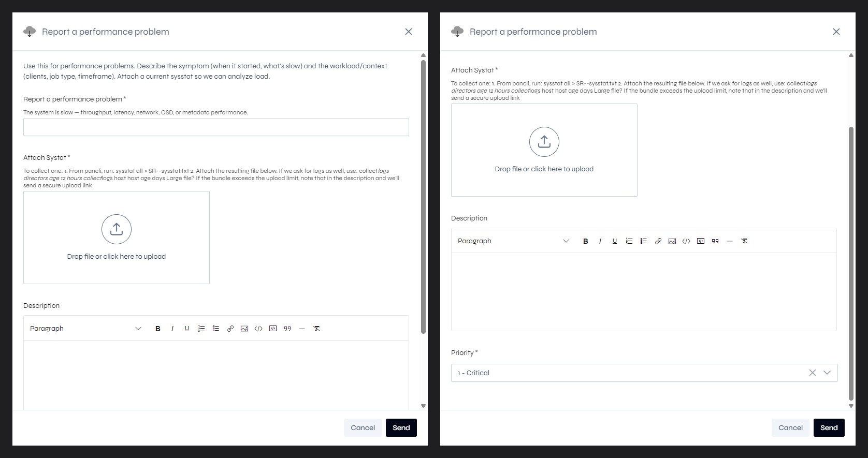
Task: Insert a link in the left dialog's editor
Action: (230, 329)
